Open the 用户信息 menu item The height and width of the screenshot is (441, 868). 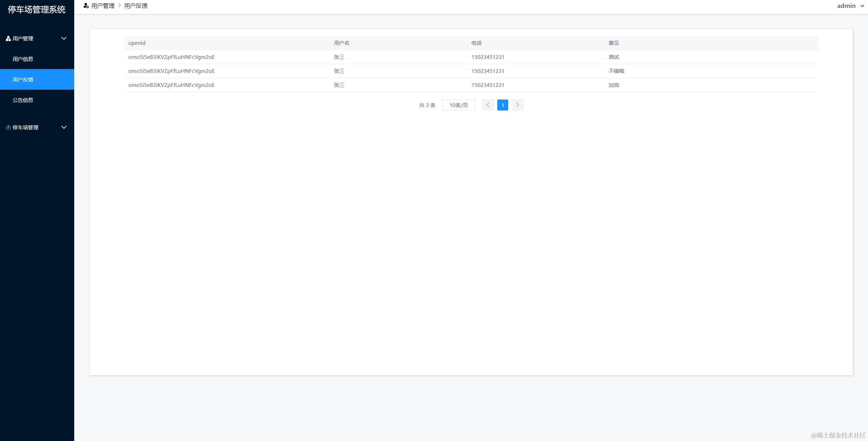[x=23, y=59]
